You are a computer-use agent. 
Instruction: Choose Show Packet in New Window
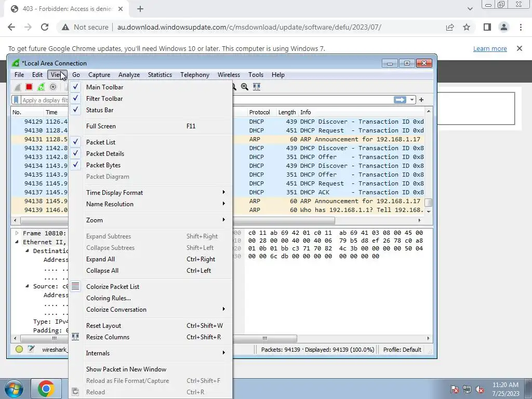coord(151,369)
